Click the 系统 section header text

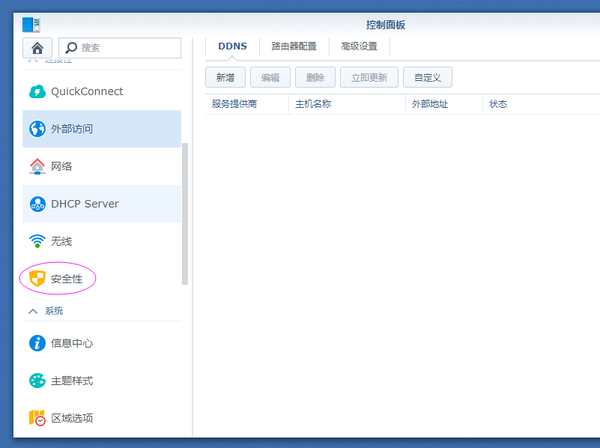(x=54, y=311)
